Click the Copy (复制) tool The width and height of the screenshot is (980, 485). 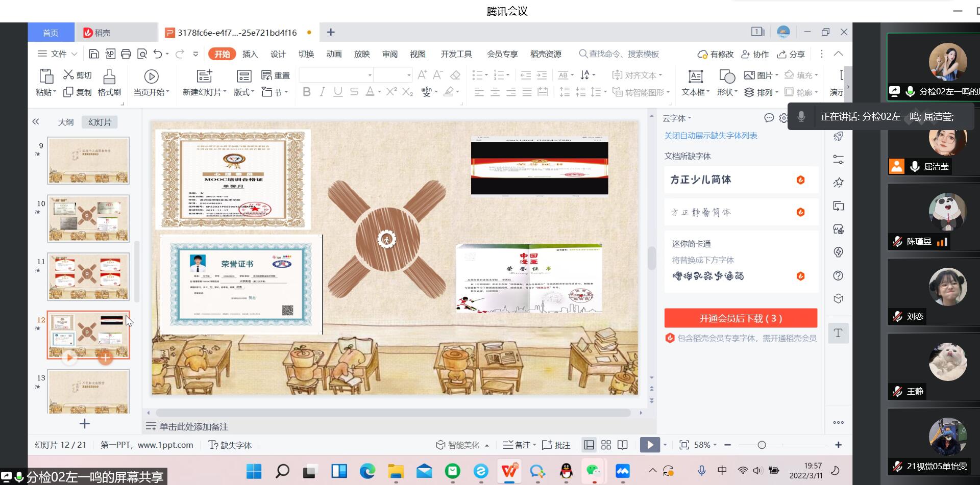(78, 92)
